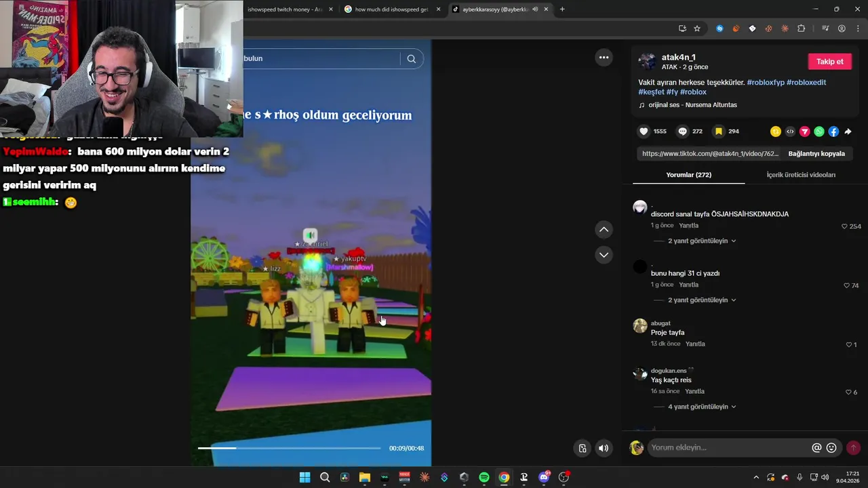The image size is (868, 488).
Task: Open Spotify from the taskbar
Action: pos(484,477)
